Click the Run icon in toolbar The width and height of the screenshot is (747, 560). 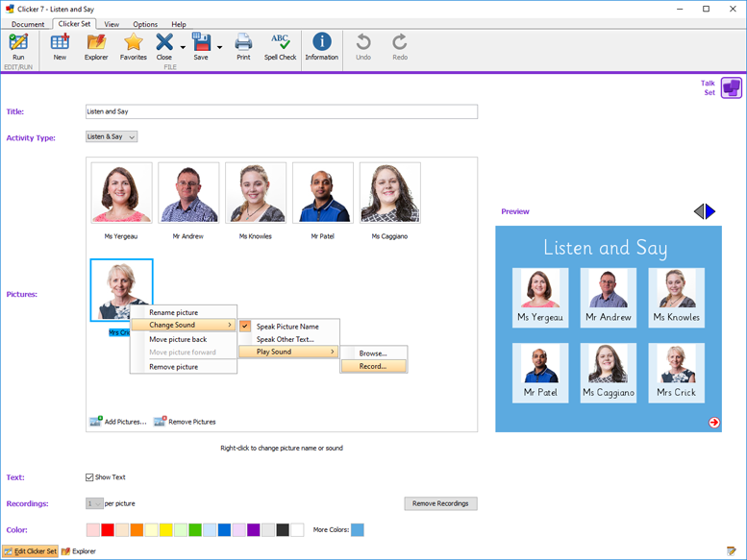pyautogui.click(x=18, y=46)
